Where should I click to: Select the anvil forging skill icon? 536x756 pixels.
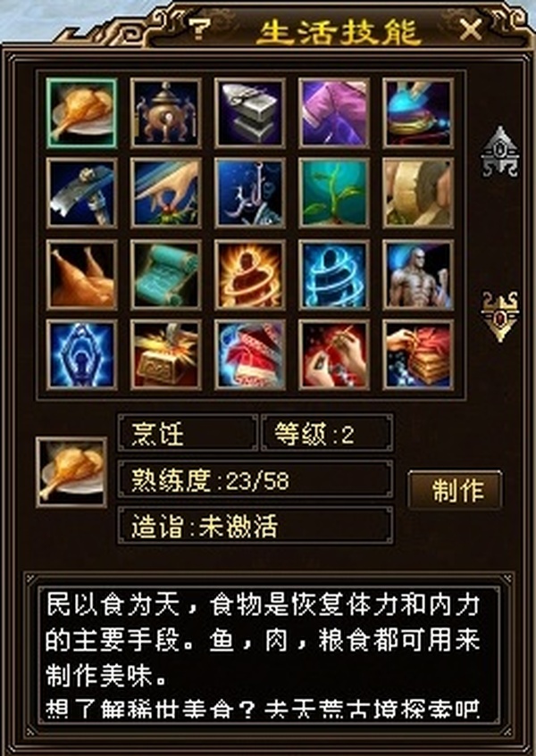click(x=250, y=112)
